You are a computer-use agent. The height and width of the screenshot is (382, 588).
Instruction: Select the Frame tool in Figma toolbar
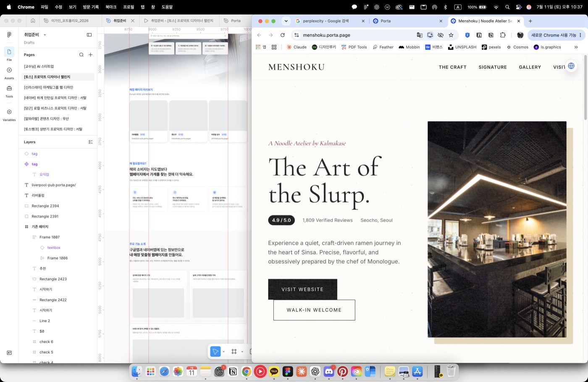point(234,352)
